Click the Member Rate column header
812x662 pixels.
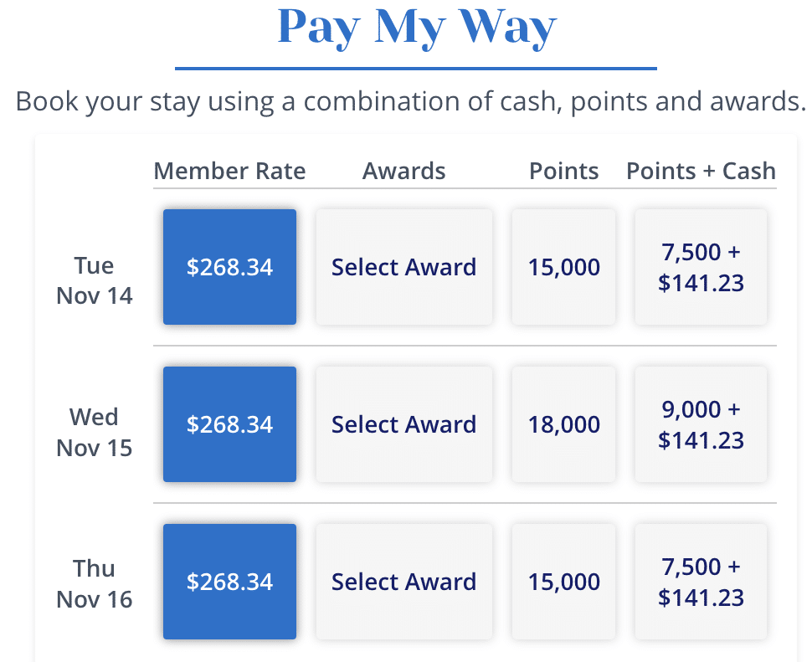[x=229, y=172]
